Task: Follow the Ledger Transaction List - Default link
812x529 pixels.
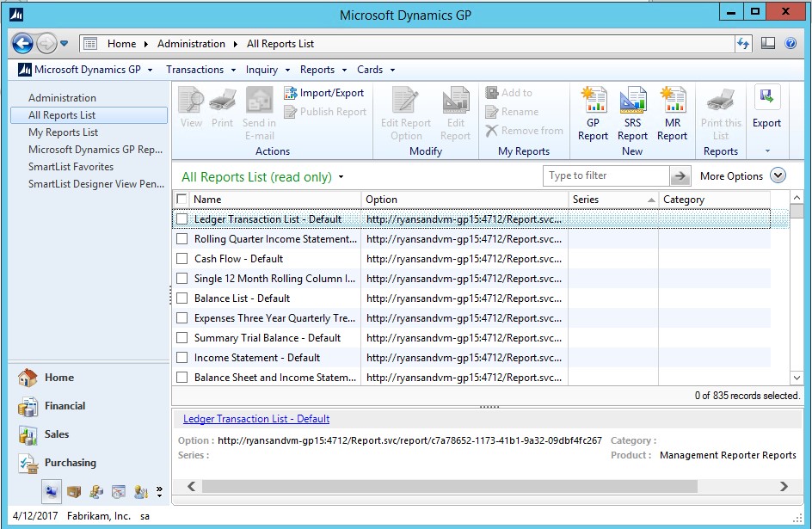Action: click(255, 419)
